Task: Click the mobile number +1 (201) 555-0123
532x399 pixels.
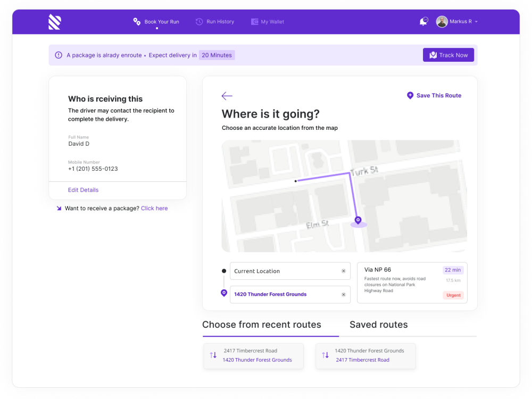Action: (93, 169)
